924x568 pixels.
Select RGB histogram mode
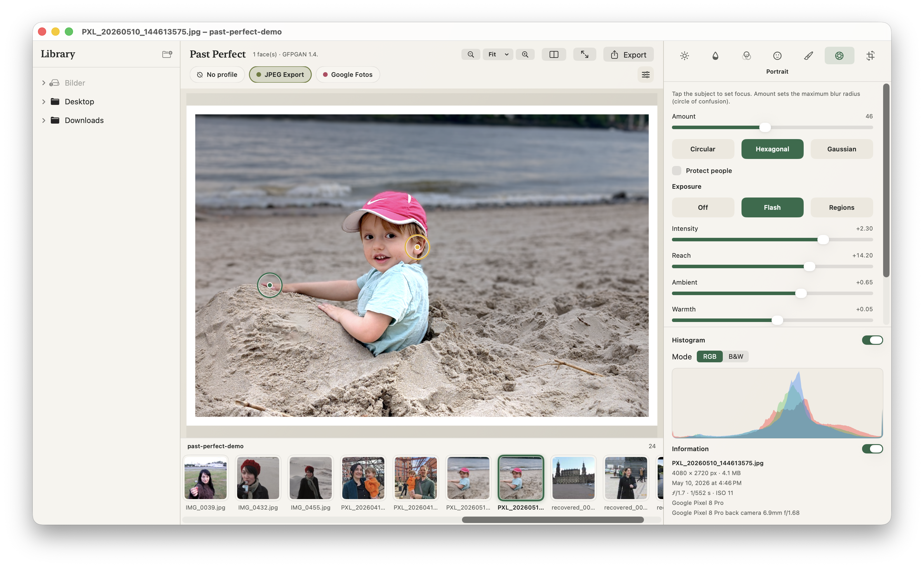pos(710,356)
